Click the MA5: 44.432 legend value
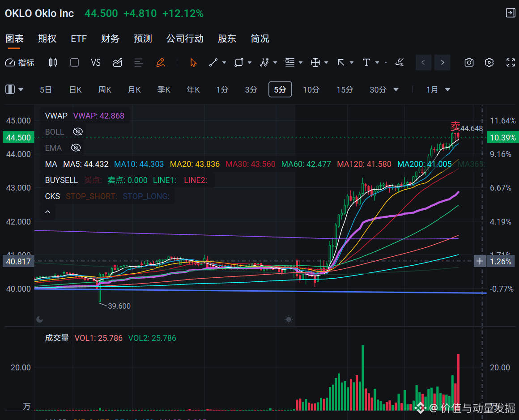The height and width of the screenshot is (420, 519). tap(86, 164)
